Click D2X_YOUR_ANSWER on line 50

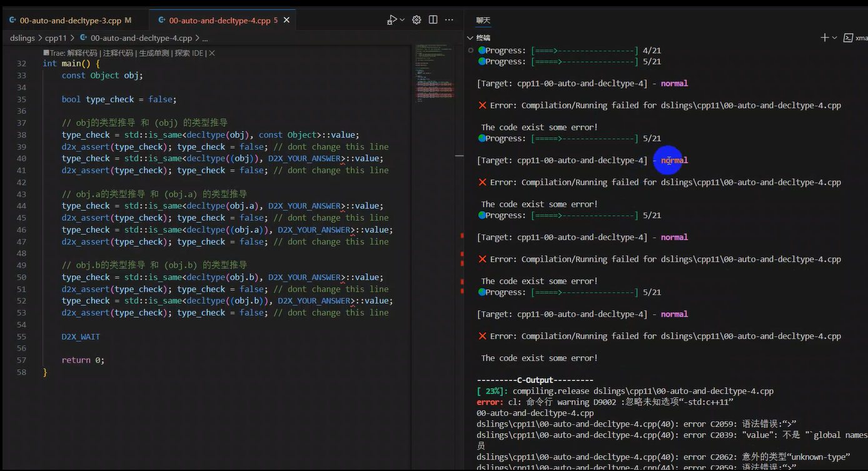point(305,277)
